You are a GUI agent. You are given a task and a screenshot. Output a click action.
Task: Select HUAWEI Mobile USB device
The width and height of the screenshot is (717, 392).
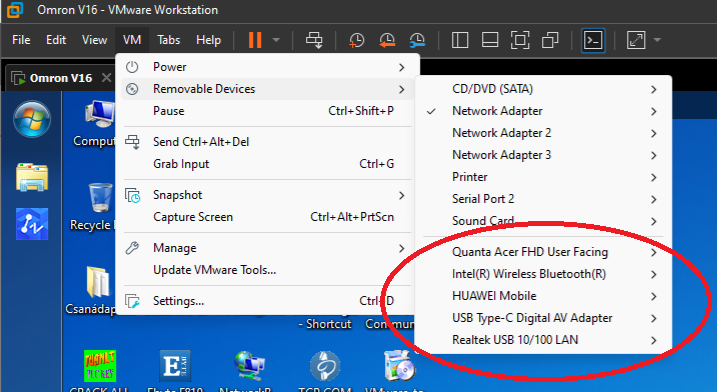[x=543, y=295]
